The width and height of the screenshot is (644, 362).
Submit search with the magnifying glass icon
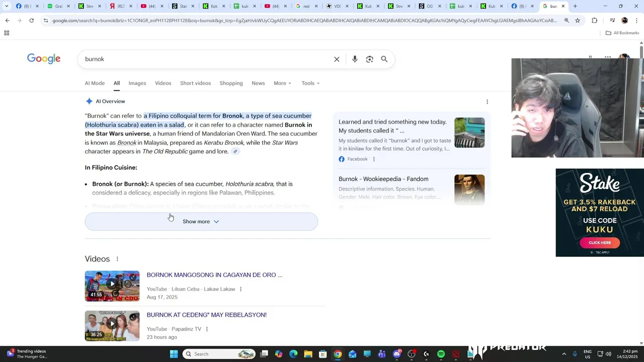point(384,59)
